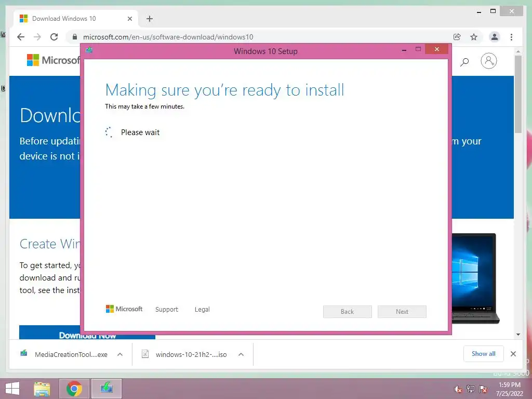Maximize the Chrome browser window

tap(493, 11)
